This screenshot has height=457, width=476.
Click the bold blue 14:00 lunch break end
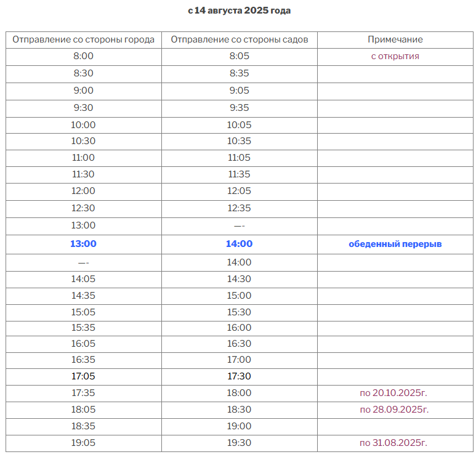pyautogui.click(x=239, y=244)
